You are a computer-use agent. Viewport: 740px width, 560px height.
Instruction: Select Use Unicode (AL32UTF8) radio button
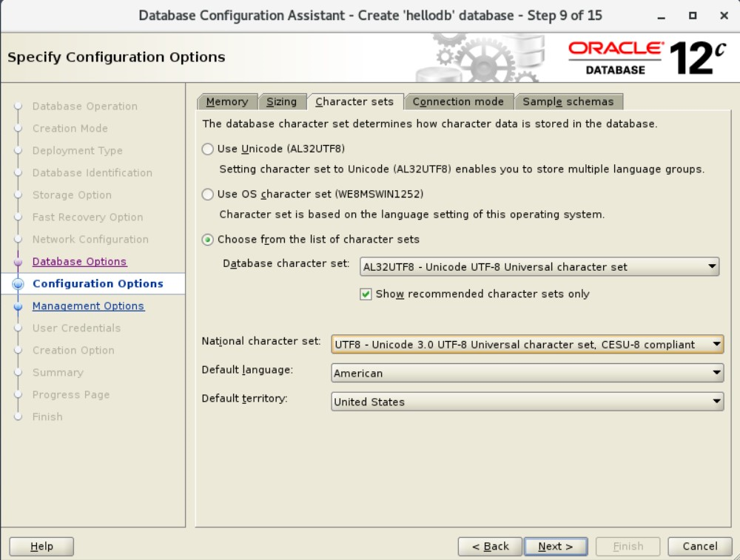207,149
